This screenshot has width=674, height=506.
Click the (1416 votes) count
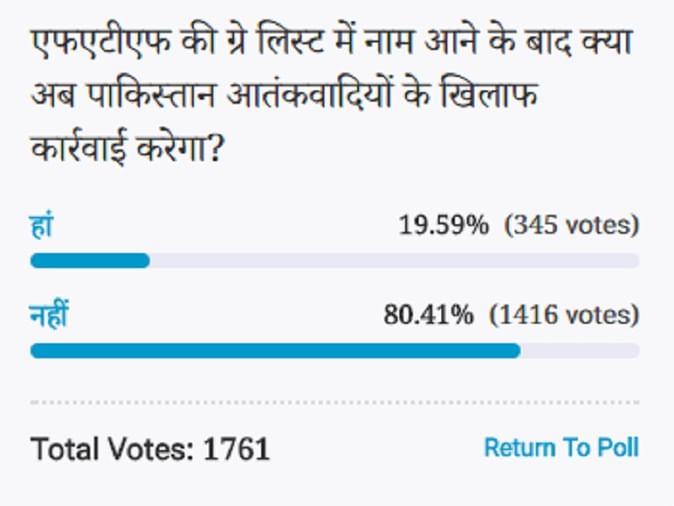click(x=563, y=316)
